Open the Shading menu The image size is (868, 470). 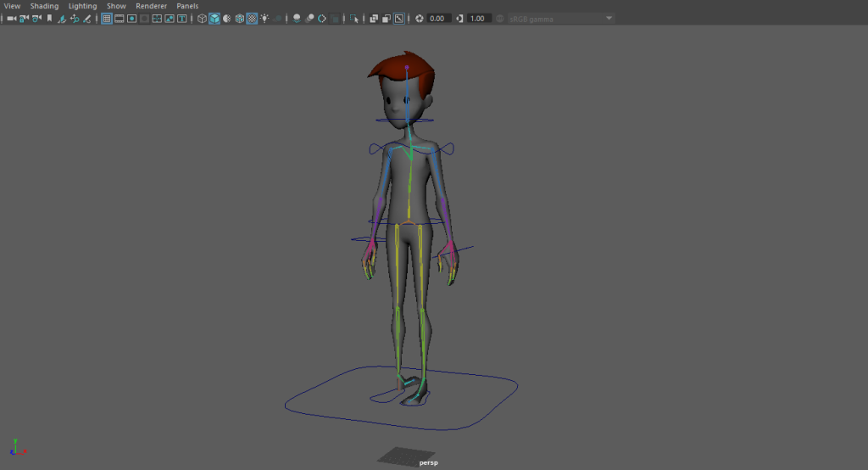[44, 6]
